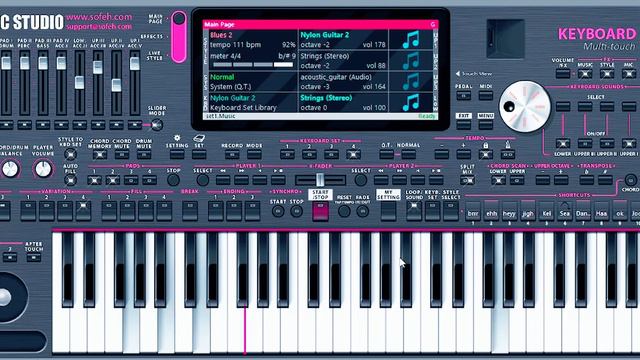Click the Pedal button
Screen dimensions: 640x360
[x=463, y=96]
